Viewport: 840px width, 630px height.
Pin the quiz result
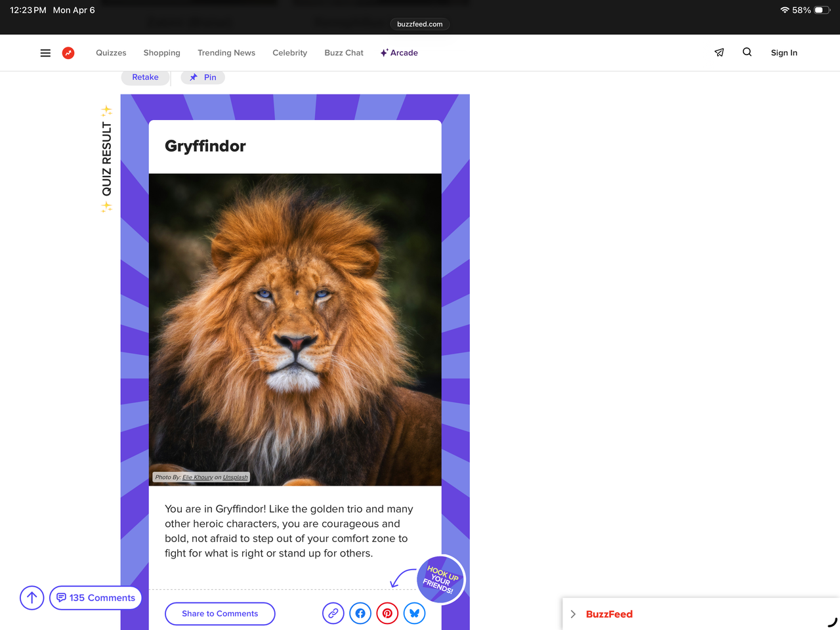(203, 77)
